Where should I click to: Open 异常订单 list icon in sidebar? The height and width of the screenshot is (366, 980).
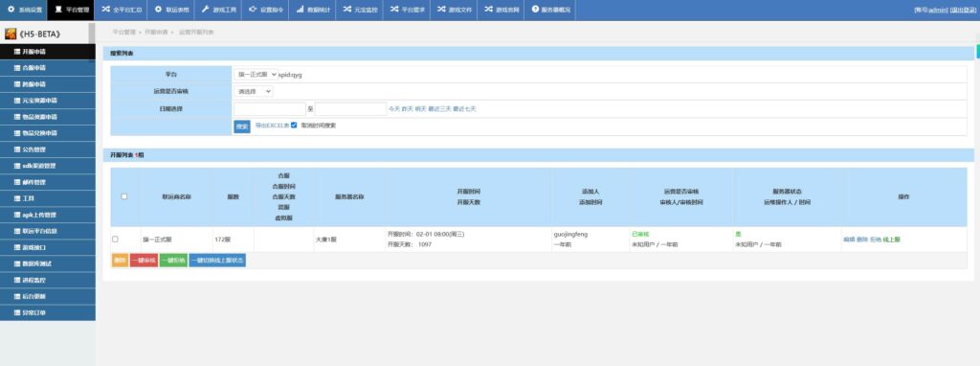point(17,312)
